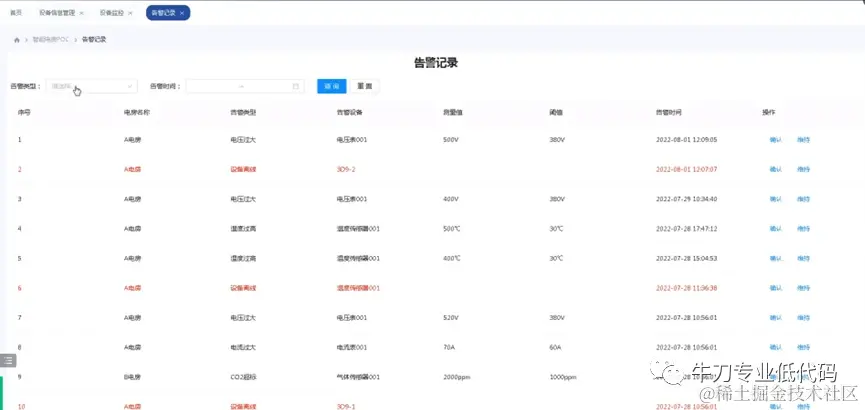The image size is (865, 410).
Task: Click the 2022-07-28 17:47:12 timestamp
Action: 686,228
